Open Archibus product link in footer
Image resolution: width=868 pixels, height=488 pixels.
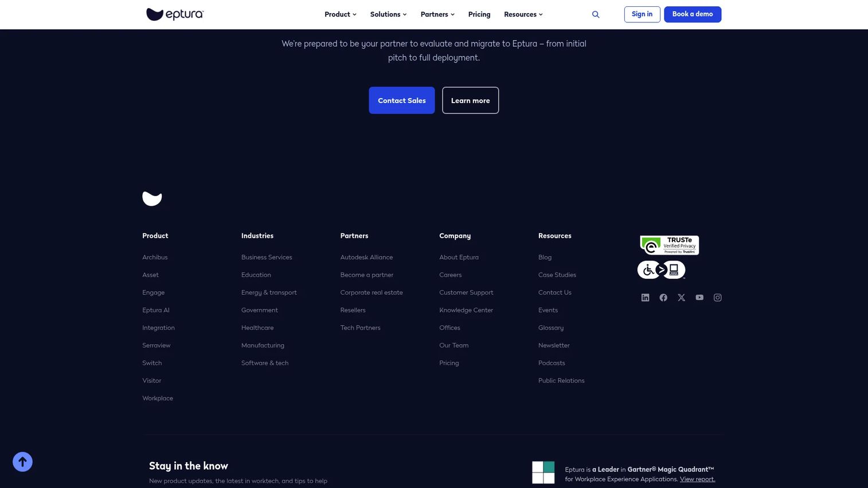tap(155, 257)
